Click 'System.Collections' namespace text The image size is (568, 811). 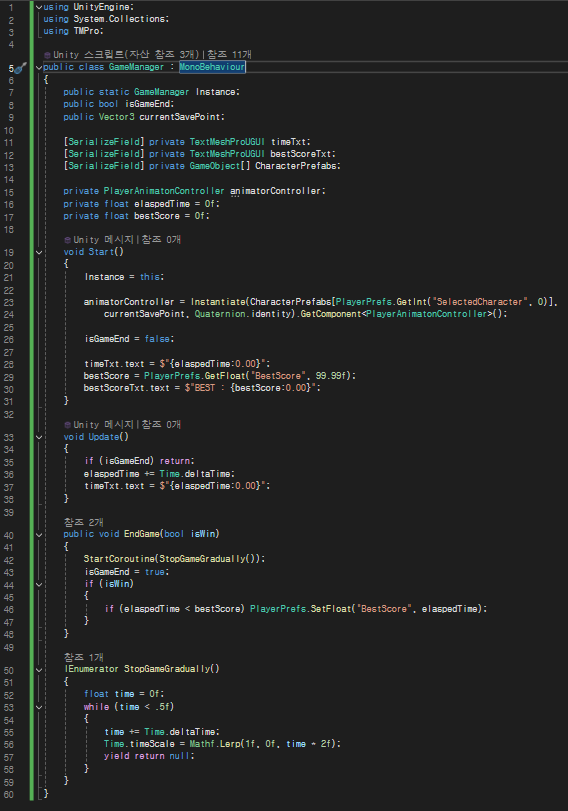click(x=119, y=19)
